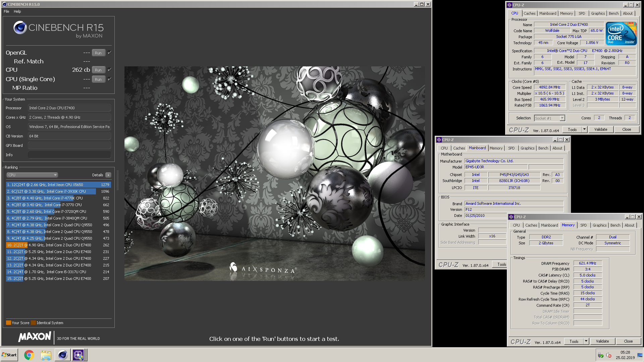Click the MAXON logo at the bottom

click(x=35, y=337)
